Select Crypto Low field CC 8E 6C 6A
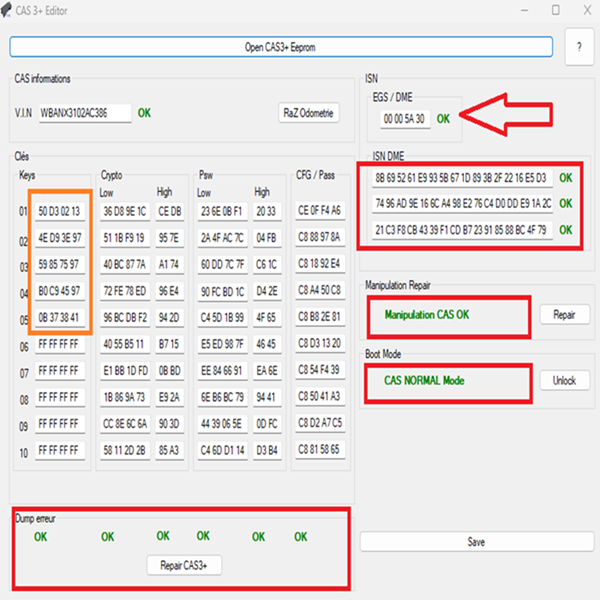The width and height of the screenshot is (600, 600). coord(125,424)
